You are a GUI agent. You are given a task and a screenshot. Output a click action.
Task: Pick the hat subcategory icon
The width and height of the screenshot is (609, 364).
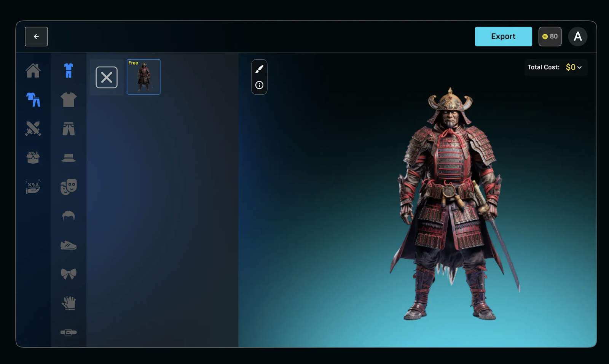coord(69,157)
